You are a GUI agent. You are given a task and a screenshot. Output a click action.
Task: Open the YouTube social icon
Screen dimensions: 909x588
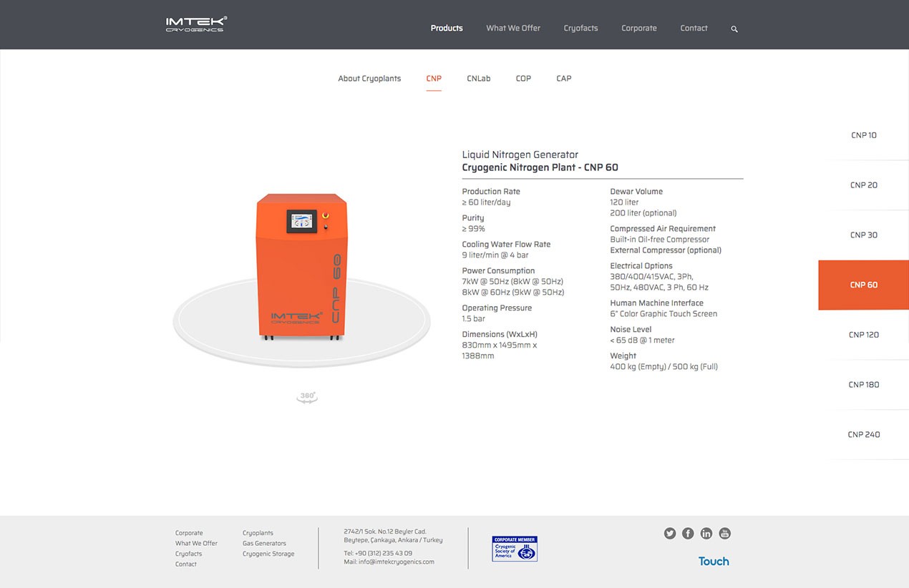tap(724, 533)
